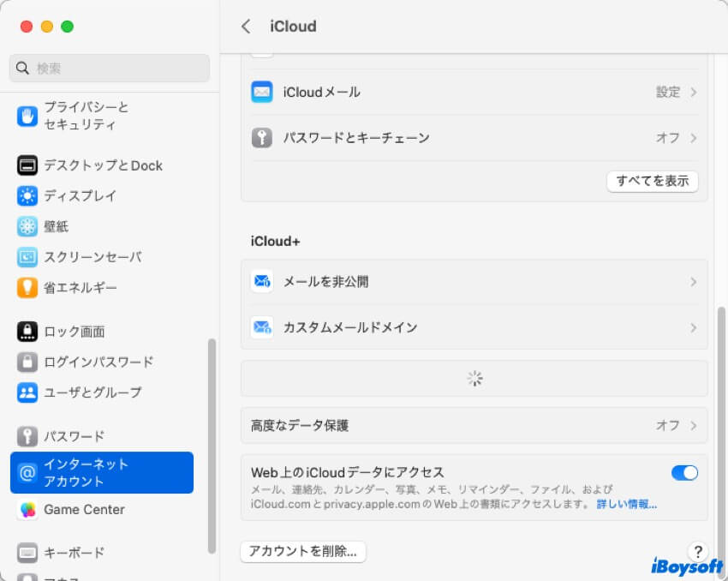
Task: Select キーボード text in sidebar
Action: [75, 553]
